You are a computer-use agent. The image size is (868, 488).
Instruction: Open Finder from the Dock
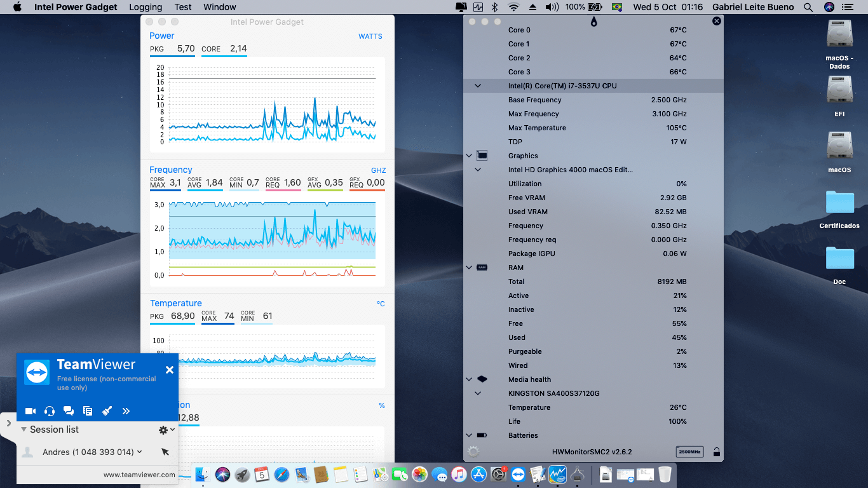[203, 474]
